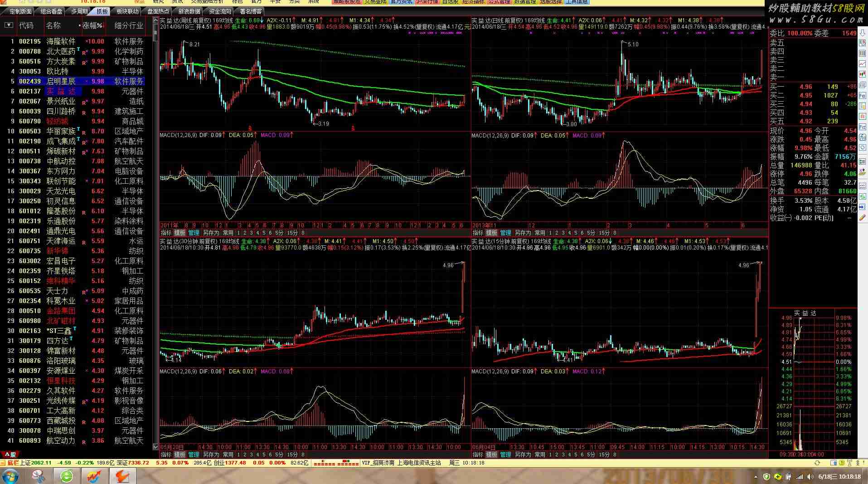Image resolution: width=868 pixels, height=484 pixels.
Task: Open the stock chart app in taskbar
Action: (x=94, y=476)
